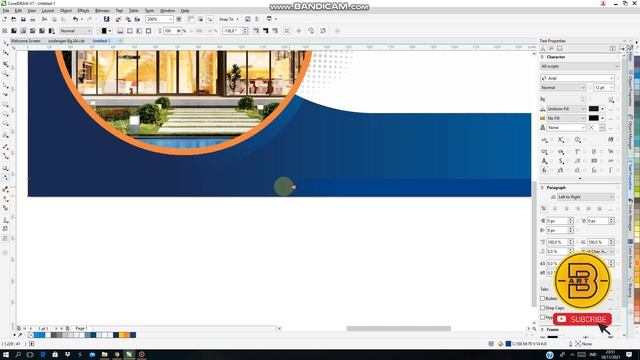Viewport: 640px width, 360px height.
Task: Enable the Bullets checkbox
Action: click(x=543, y=299)
